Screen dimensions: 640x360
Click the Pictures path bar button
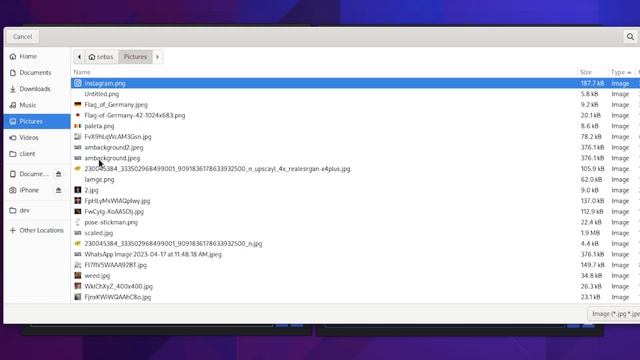(x=135, y=57)
